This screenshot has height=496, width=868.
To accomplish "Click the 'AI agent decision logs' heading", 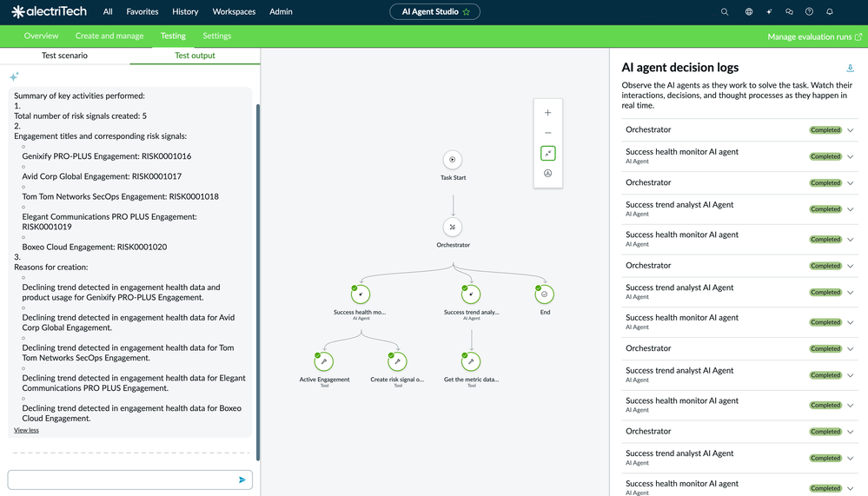I will point(680,68).
